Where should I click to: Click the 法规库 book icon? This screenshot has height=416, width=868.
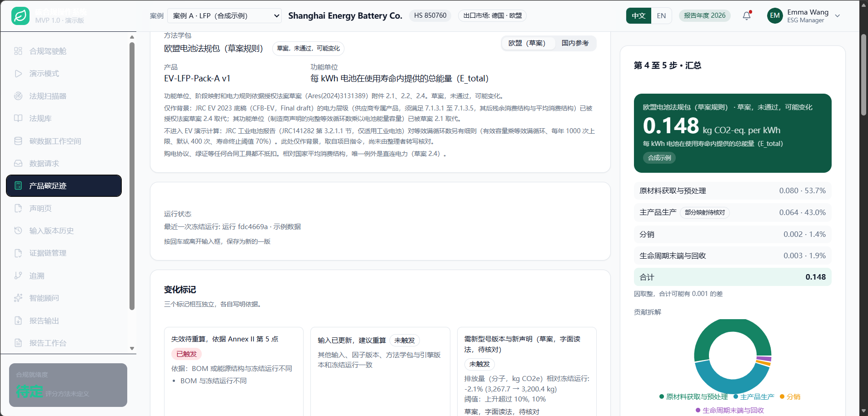[18, 119]
